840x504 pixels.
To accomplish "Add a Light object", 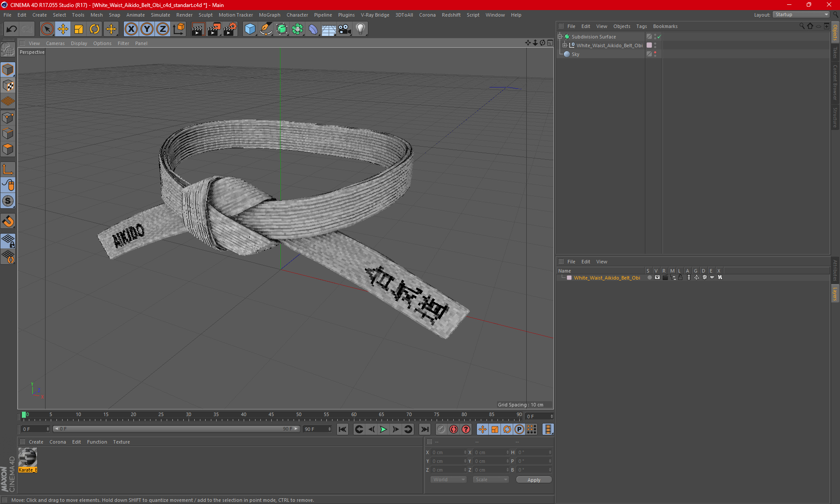I will click(360, 29).
